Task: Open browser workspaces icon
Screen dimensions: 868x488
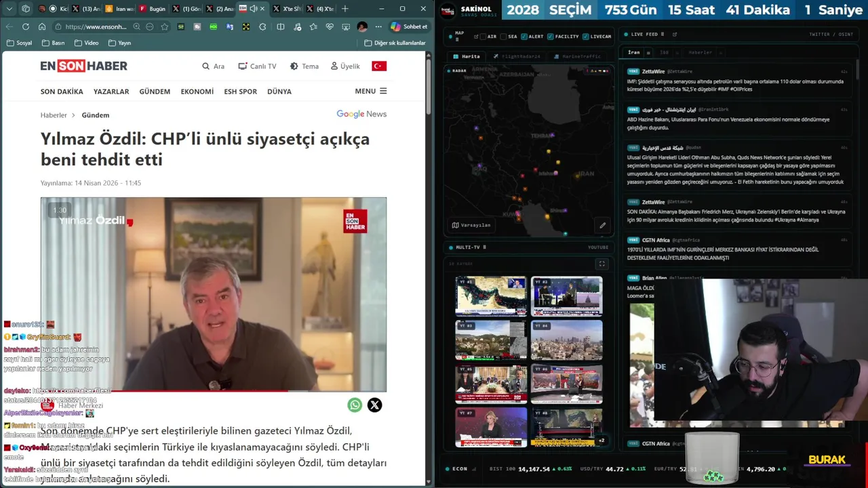Action: (x=26, y=9)
